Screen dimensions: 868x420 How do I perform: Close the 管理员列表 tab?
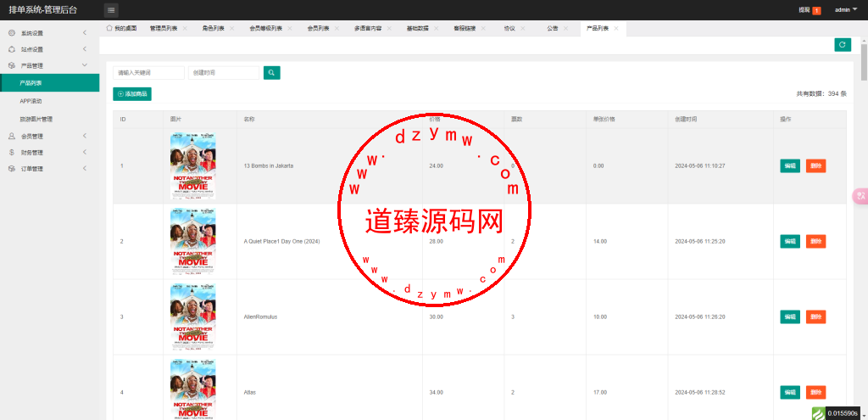point(184,28)
